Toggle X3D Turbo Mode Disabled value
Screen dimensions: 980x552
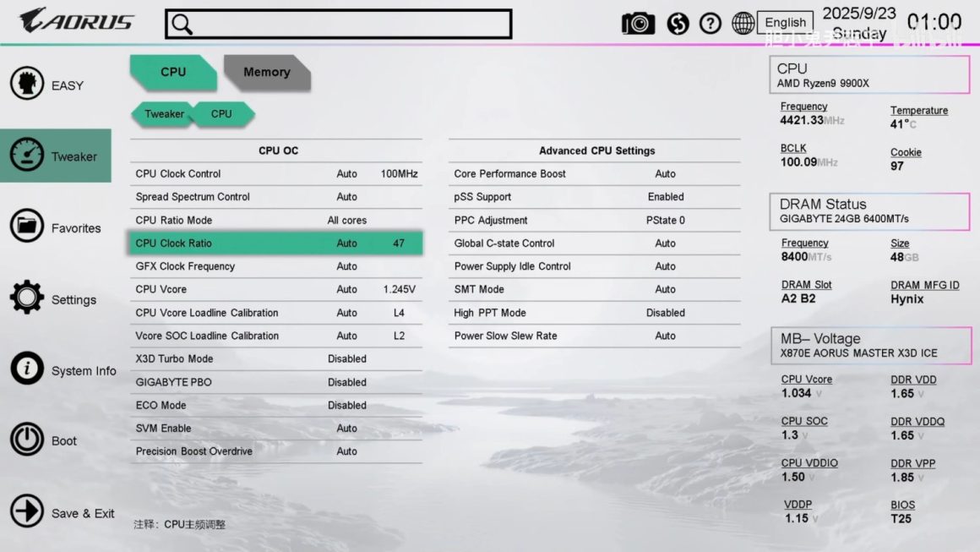(x=346, y=358)
